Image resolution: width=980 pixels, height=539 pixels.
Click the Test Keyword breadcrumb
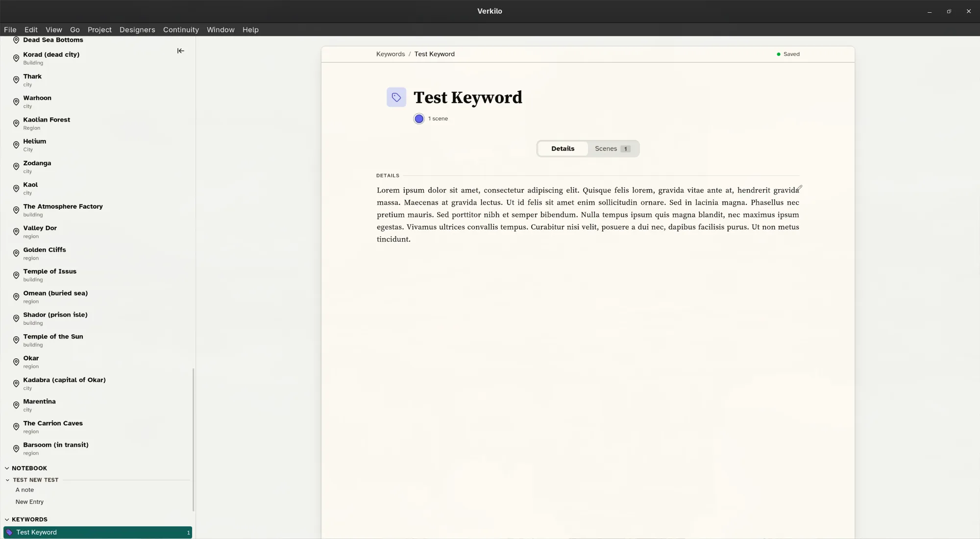click(435, 54)
